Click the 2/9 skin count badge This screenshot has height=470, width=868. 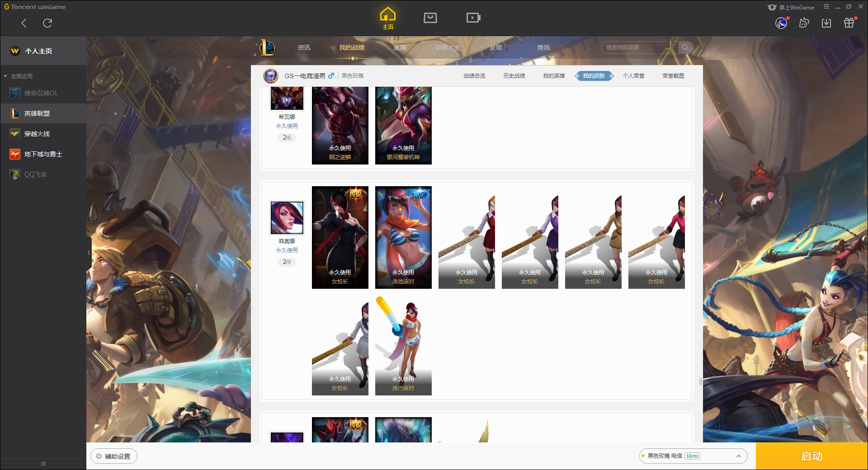(287, 262)
